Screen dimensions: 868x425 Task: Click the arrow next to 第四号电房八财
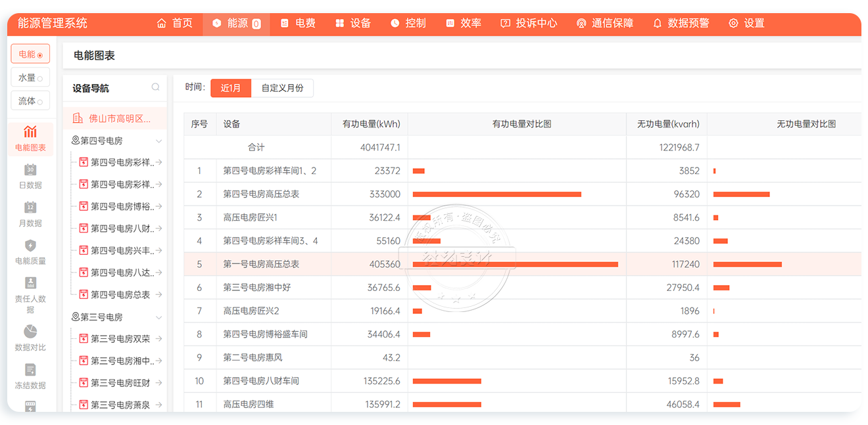click(x=158, y=228)
